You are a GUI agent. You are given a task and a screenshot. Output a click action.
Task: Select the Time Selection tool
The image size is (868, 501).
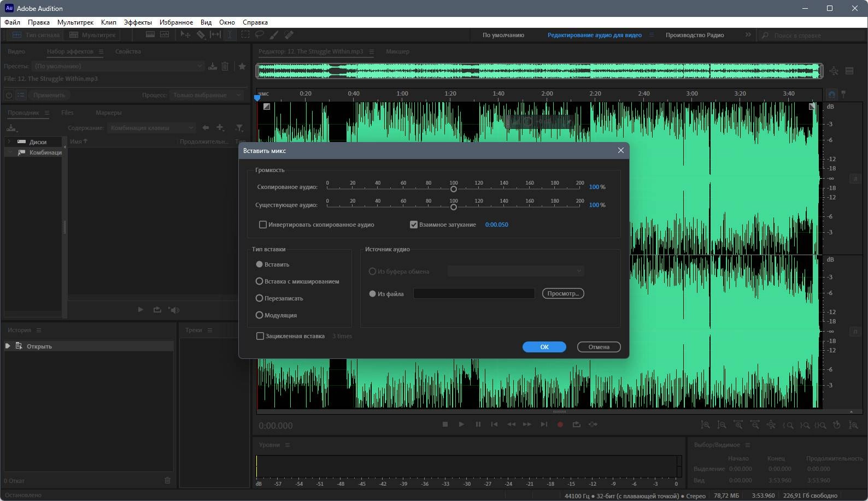[230, 35]
